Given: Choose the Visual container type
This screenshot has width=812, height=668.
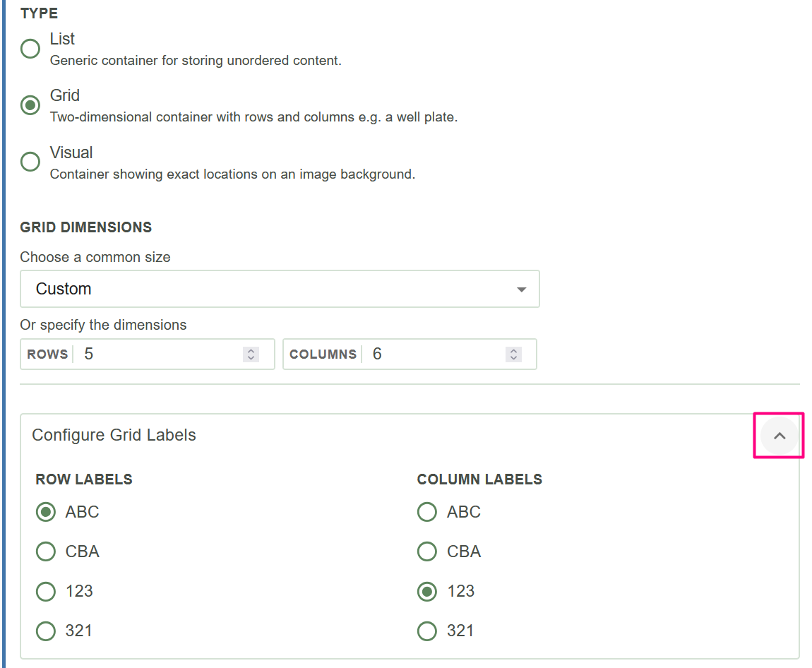Looking at the screenshot, I should pos(30,162).
